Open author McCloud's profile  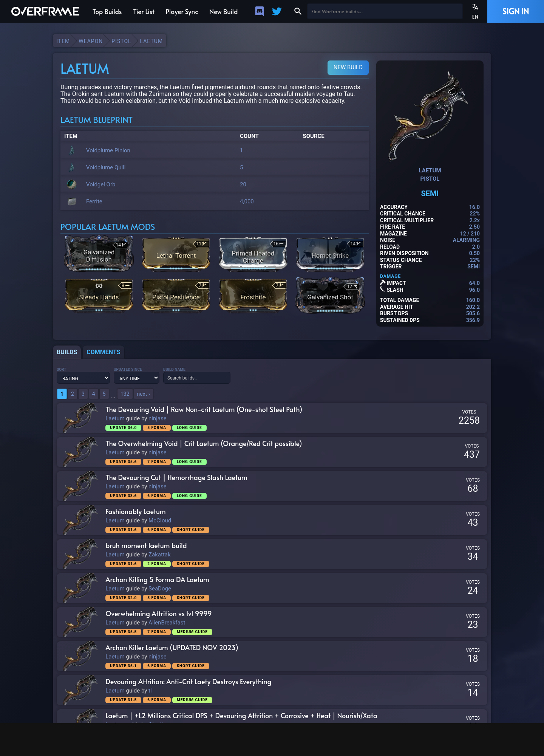coord(160,521)
